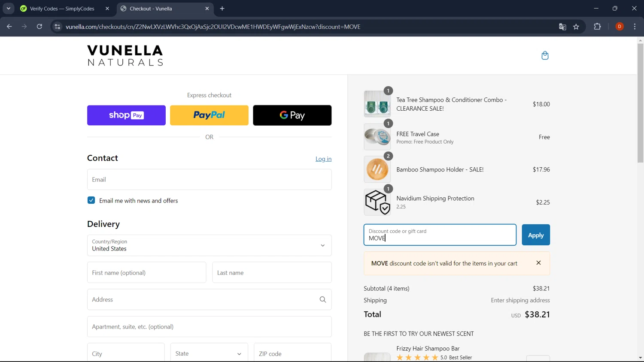Click the Apartment, suite, etc. field
The width and height of the screenshot is (644, 362).
(x=209, y=326)
